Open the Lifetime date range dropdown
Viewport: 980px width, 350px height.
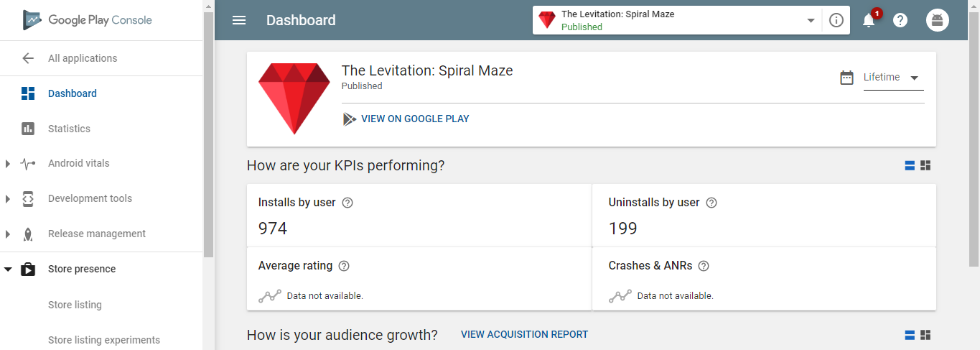tap(893, 78)
